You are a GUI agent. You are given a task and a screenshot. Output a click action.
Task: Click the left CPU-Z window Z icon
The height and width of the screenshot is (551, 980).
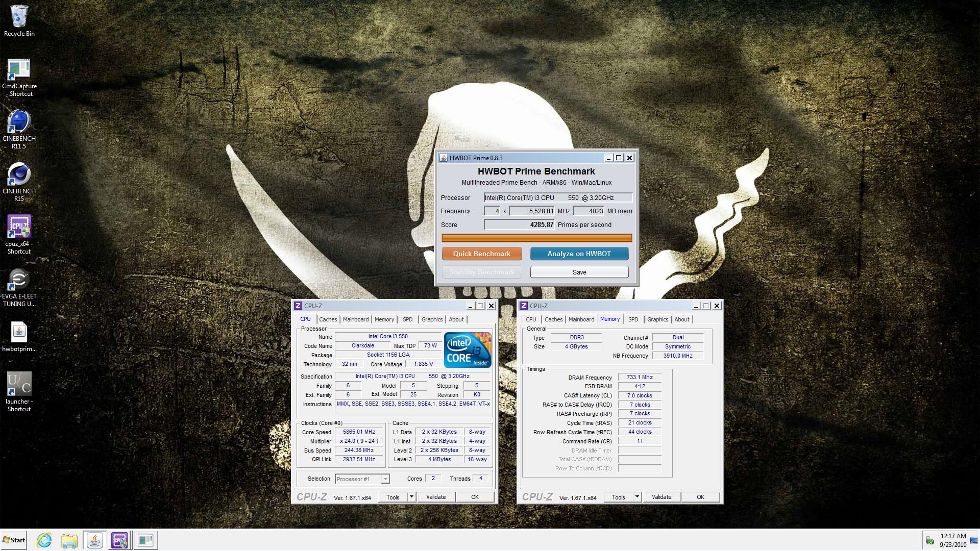click(x=298, y=306)
